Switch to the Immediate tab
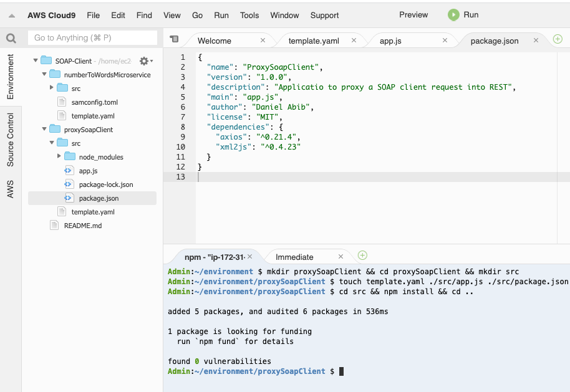 click(x=294, y=257)
